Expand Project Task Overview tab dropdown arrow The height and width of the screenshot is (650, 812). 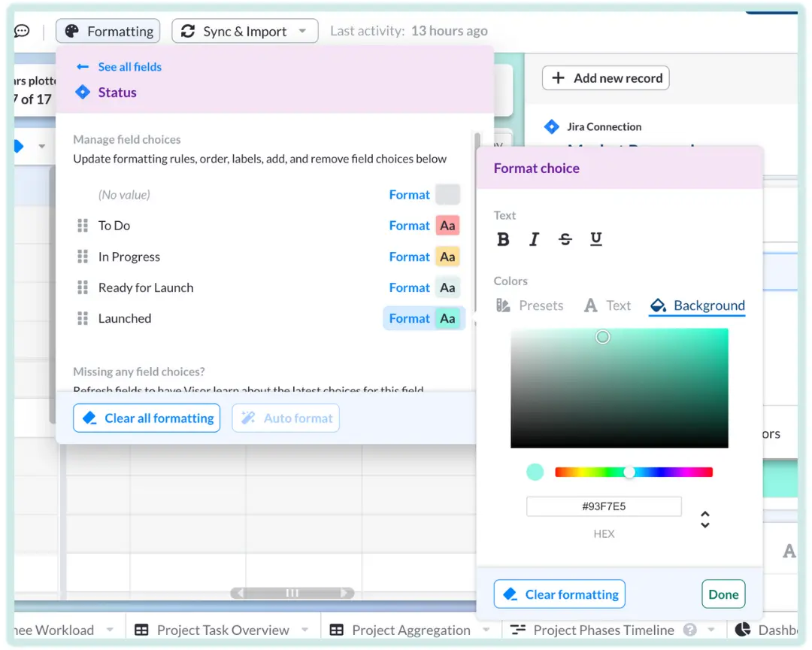click(304, 630)
